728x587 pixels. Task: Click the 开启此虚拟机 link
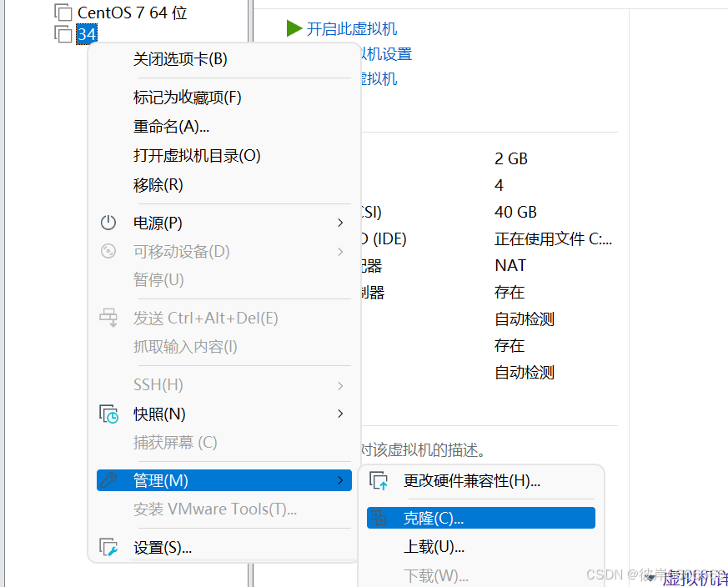tap(351, 29)
